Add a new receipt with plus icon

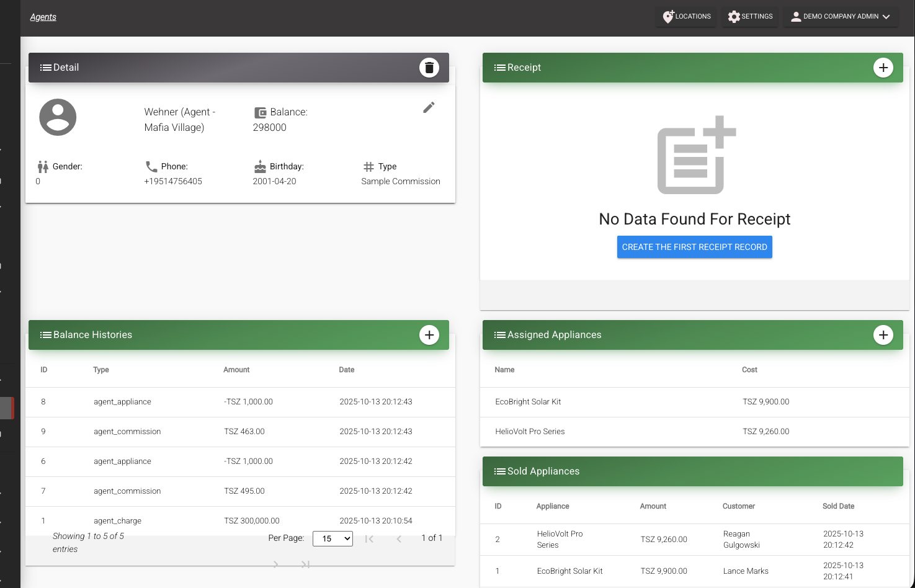point(883,68)
